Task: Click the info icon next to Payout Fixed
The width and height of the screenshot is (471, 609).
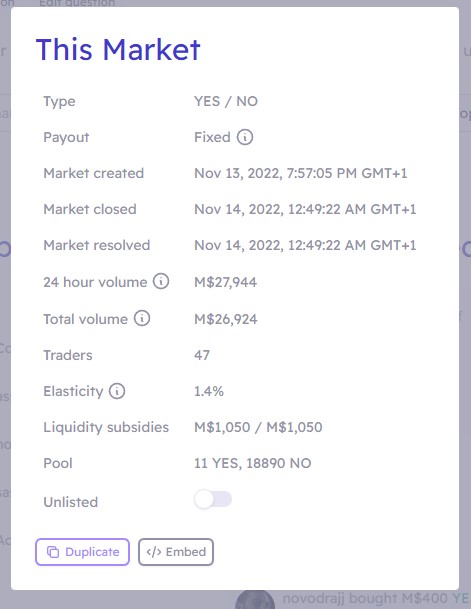Action: [x=245, y=137]
